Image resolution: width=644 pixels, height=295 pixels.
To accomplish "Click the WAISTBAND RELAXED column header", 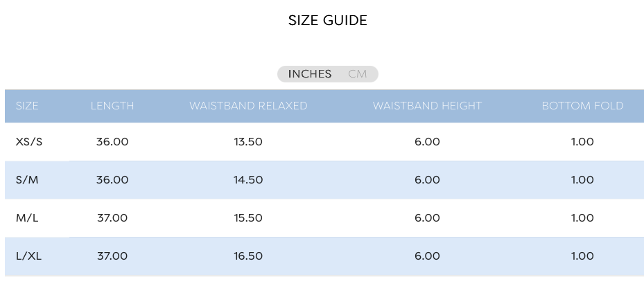I will [248, 106].
